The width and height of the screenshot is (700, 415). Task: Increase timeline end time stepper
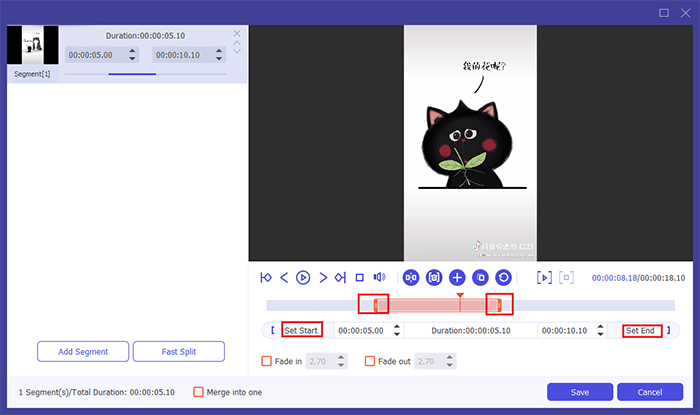600,327
